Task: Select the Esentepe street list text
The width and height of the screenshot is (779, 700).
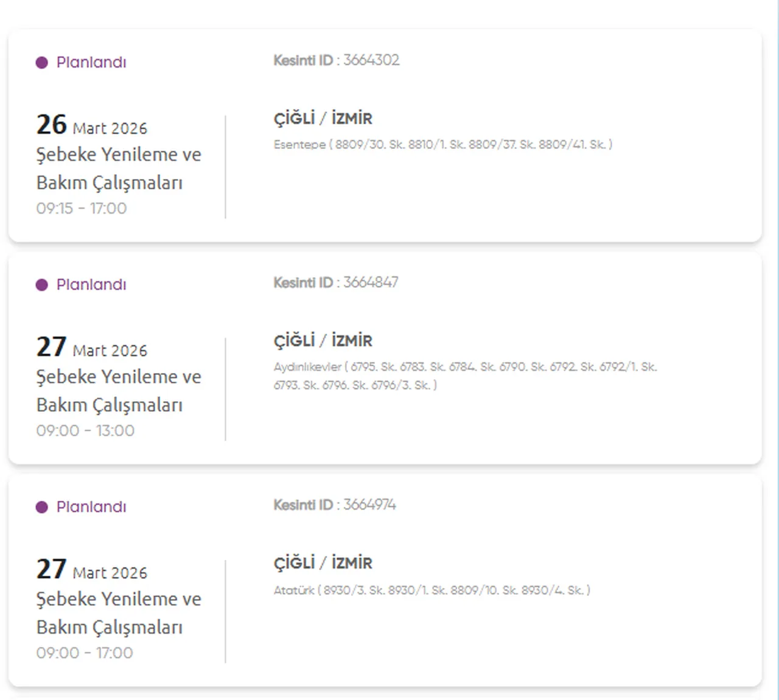Action: click(x=442, y=145)
